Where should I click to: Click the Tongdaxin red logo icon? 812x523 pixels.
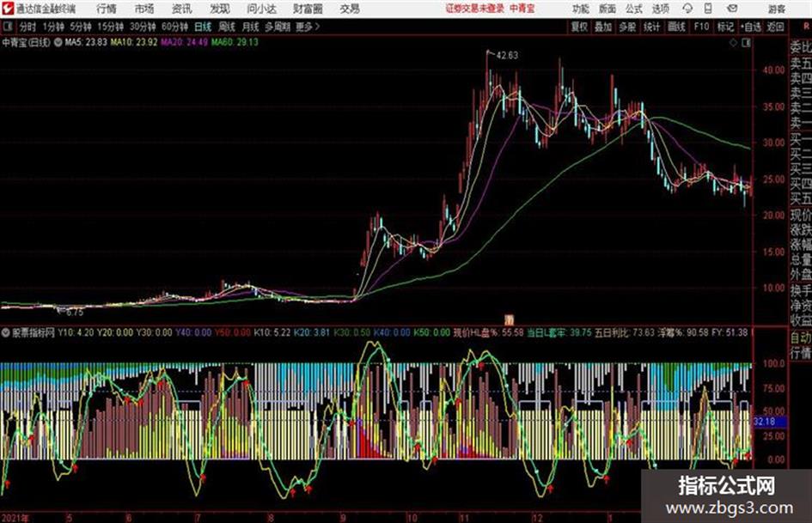tap(7, 9)
